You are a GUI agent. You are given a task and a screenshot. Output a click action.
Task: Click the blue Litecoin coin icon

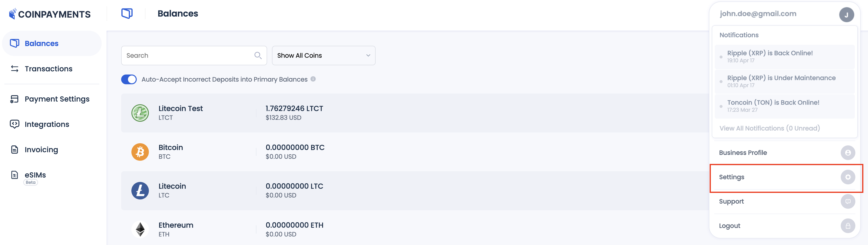click(140, 191)
